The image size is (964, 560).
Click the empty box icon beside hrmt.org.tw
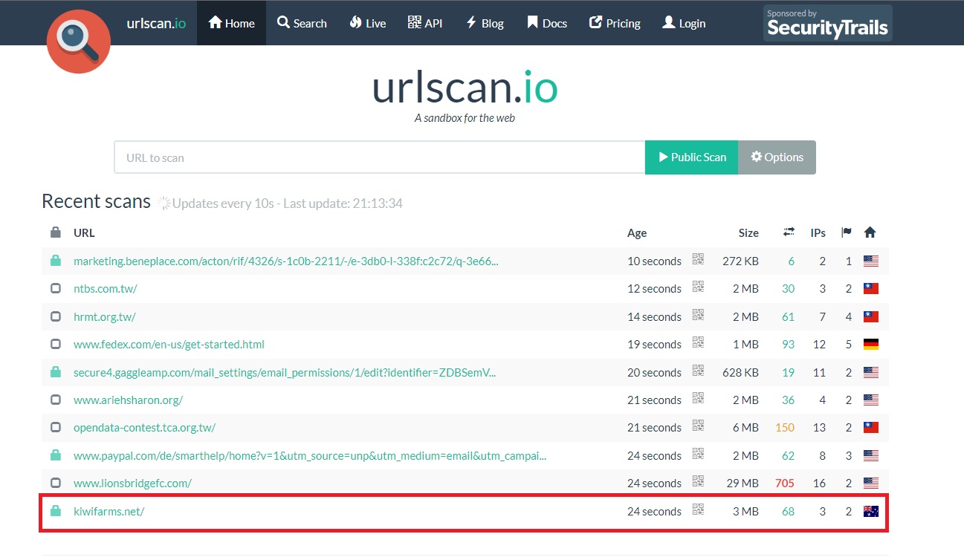[x=56, y=316]
